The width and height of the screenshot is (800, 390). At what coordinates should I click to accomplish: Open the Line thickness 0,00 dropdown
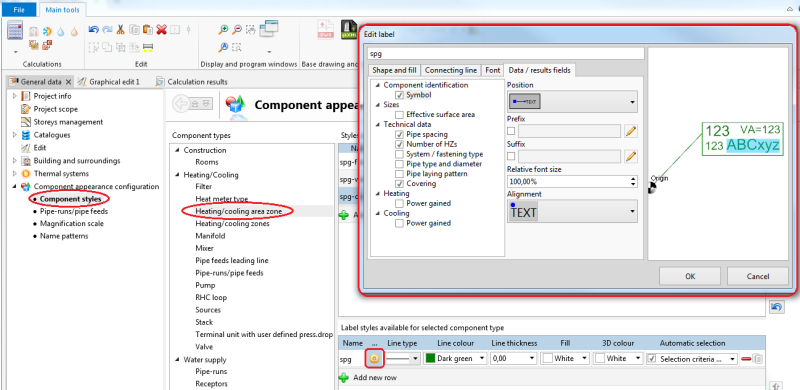pos(514,359)
